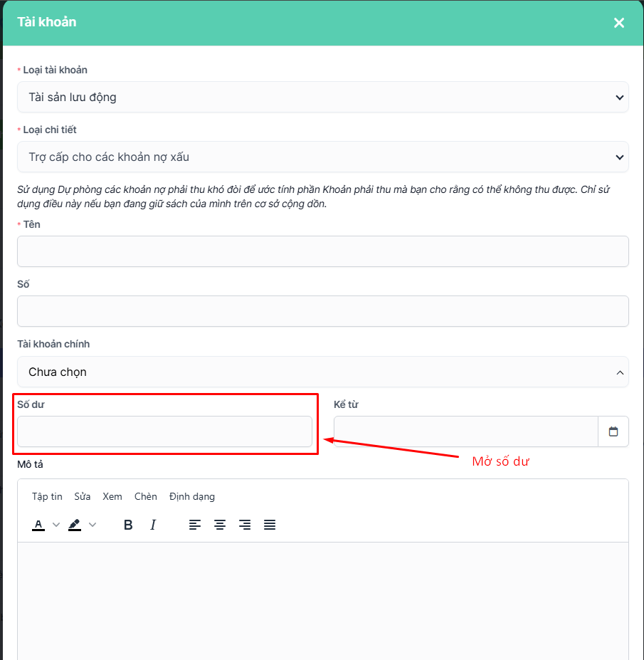Click the text color icon in editor
644x660 pixels.
pyautogui.click(x=38, y=525)
